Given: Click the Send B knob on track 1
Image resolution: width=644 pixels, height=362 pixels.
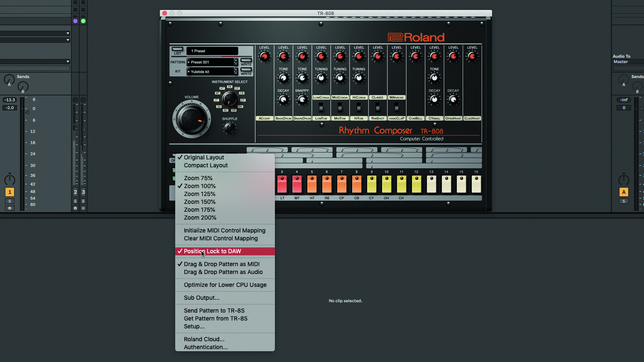Looking at the screenshot, I should pyautogui.click(x=23, y=86).
